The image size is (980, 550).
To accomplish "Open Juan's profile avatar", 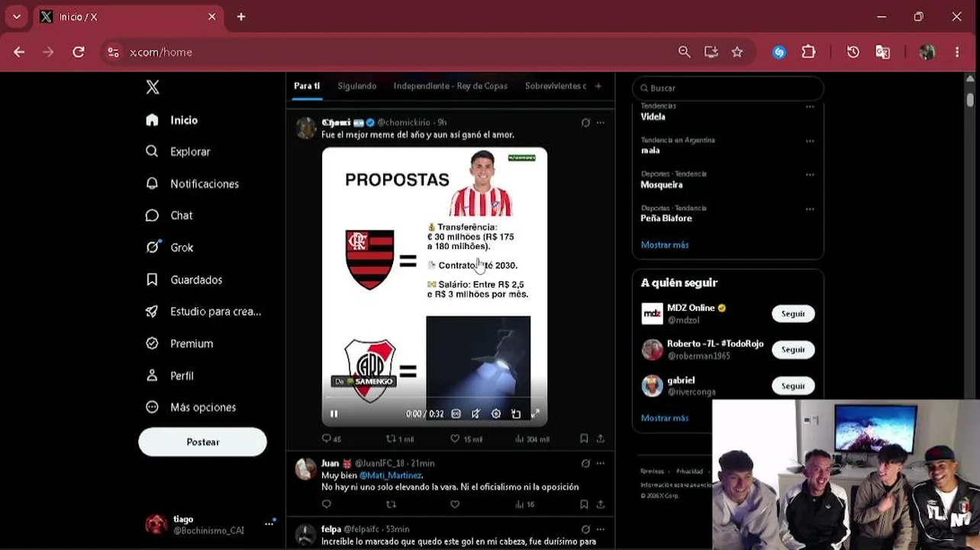I will click(x=305, y=469).
